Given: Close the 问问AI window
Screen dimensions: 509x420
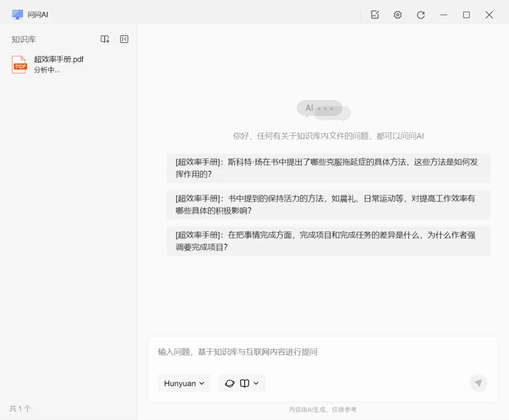Looking at the screenshot, I should (489, 15).
